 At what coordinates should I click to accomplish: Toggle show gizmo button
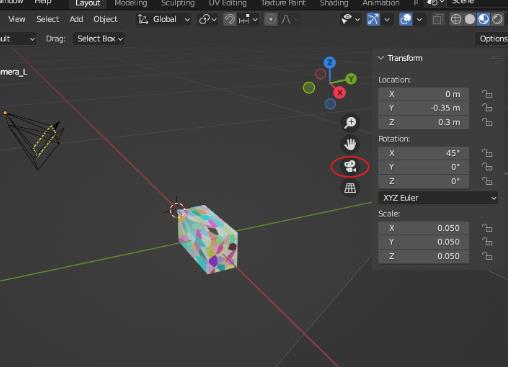click(x=373, y=19)
